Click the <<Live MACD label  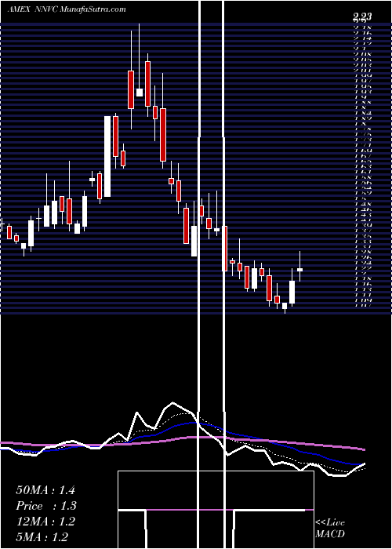pos(330,529)
